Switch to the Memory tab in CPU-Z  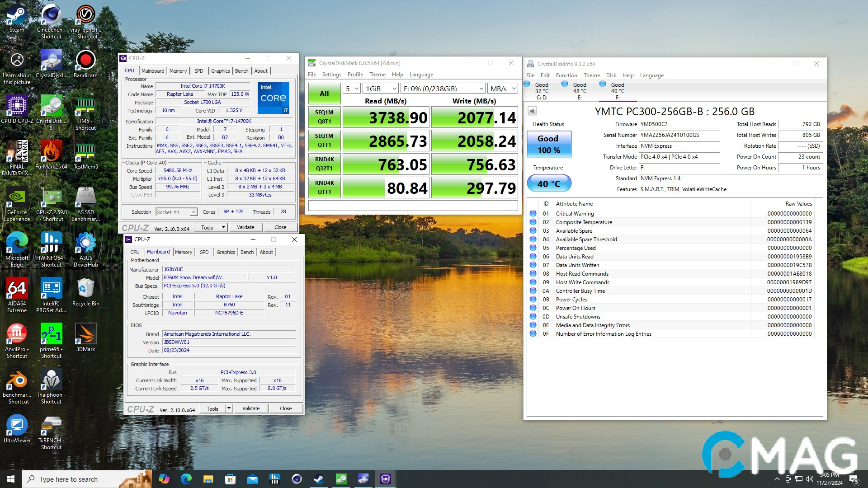pyautogui.click(x=178, y=70)
